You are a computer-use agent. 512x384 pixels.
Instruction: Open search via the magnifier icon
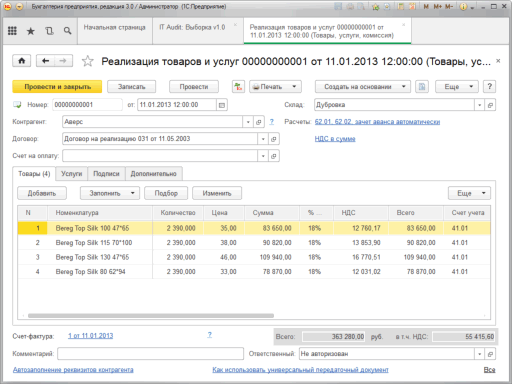[68, 31]
